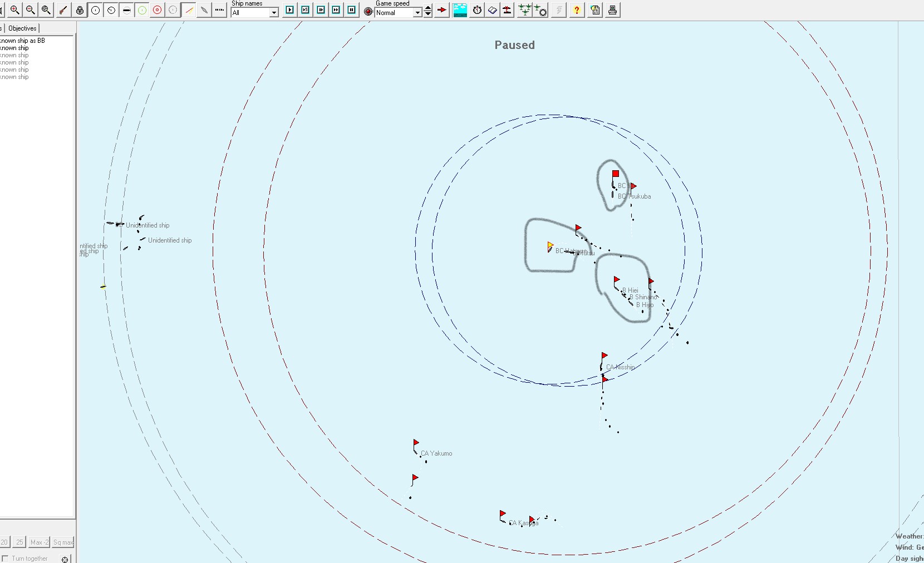Click the Max -2 speed button
The height and width of the screenshot is (563, 924).
(40, 542)
